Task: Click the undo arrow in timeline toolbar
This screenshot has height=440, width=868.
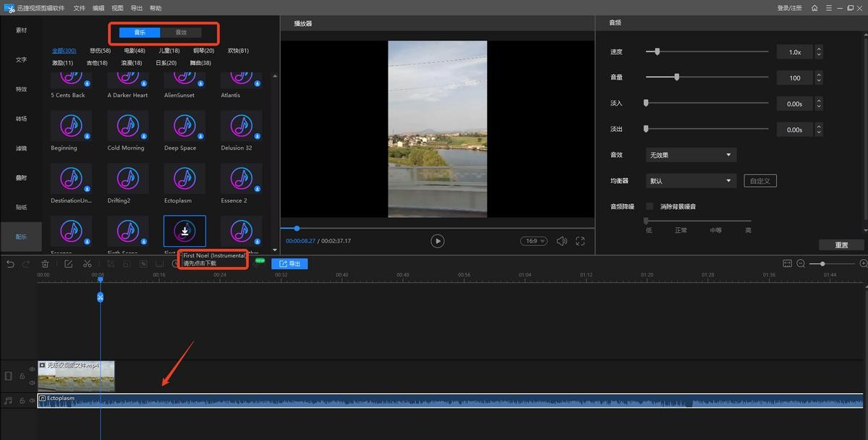Action: (x=10, y=264)
